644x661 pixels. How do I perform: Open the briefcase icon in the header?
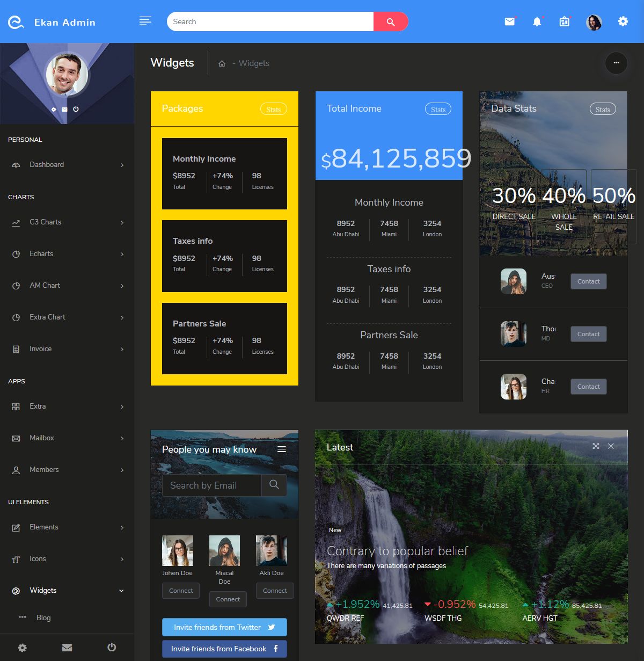pos(564,22)
